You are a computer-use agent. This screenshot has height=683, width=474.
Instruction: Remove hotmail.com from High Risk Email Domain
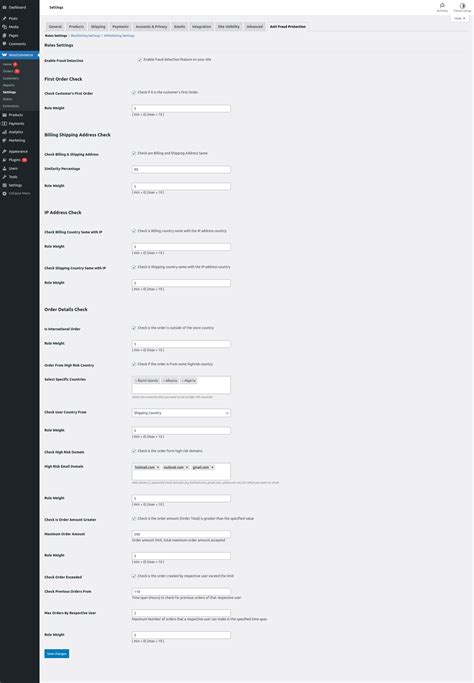(x=158, y=467)
